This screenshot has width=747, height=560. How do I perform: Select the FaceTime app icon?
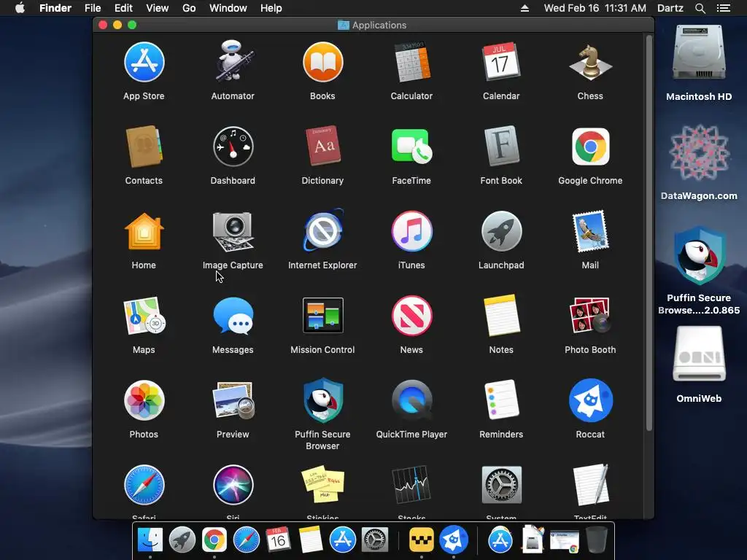[411, 147]
